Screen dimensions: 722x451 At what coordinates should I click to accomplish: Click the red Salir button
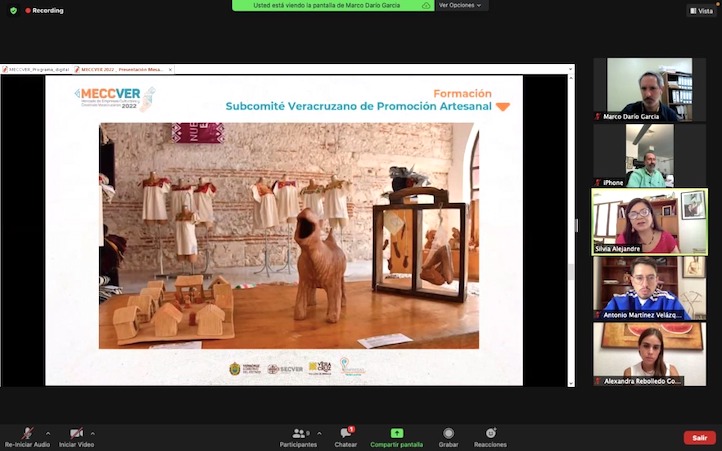tap(699, 437)
